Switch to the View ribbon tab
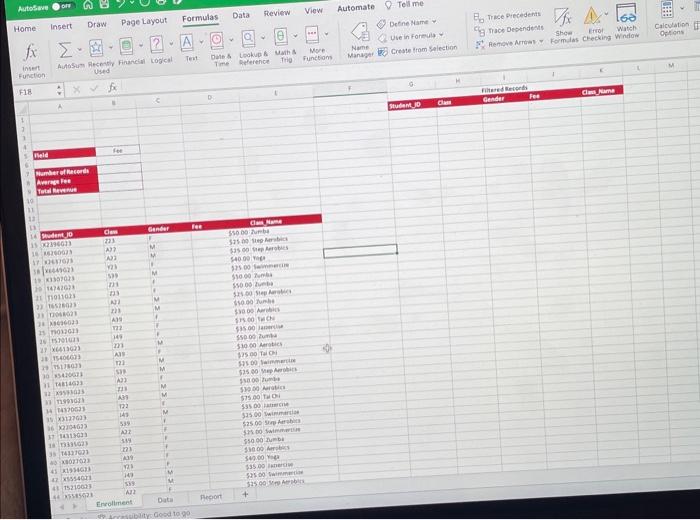Viewport: 700px width, 520px height. [x=313, y=10]
